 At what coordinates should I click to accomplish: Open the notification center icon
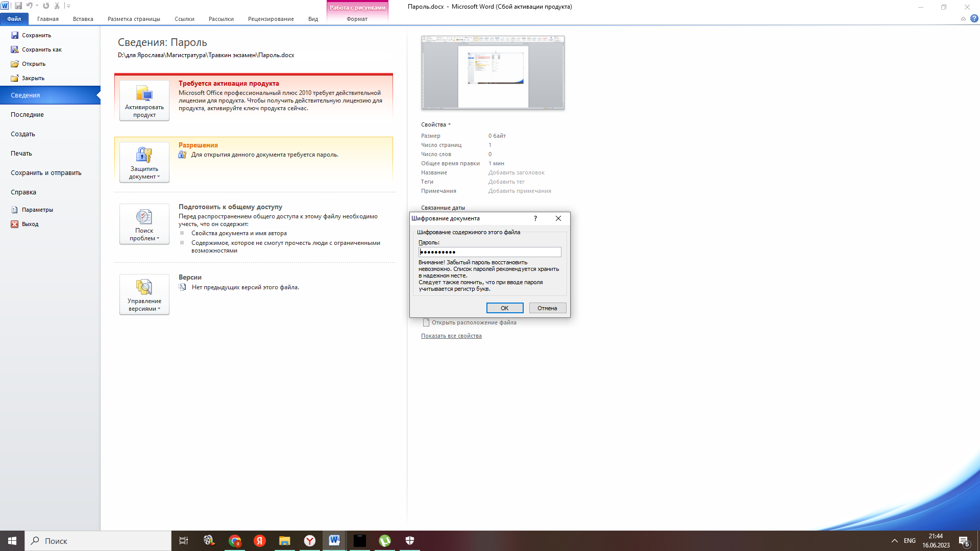[x=964, y=541]
